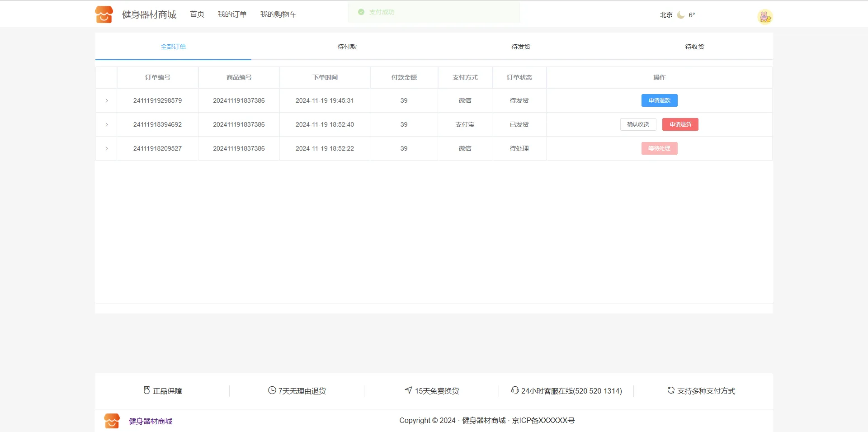Open the 首页 navigation link

(x=197, y=14)
